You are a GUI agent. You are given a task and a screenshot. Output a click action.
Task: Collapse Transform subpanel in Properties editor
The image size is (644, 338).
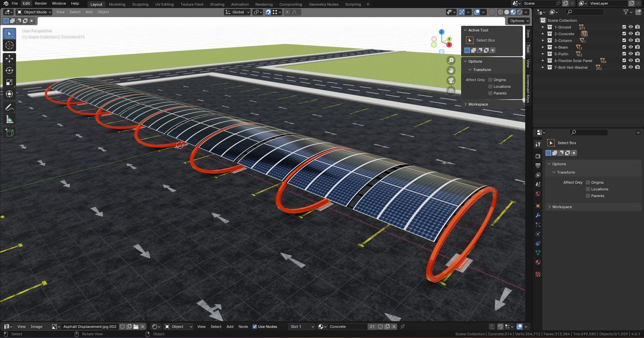click(x=566, y=172)
